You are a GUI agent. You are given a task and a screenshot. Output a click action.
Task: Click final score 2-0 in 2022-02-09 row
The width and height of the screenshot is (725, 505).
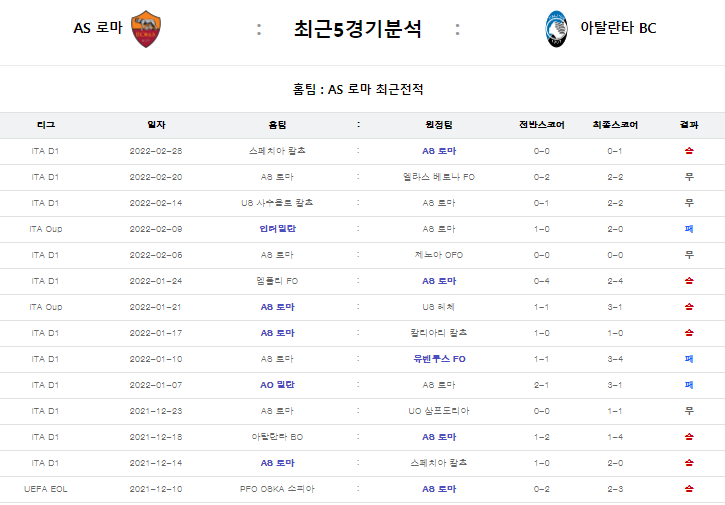615,229
